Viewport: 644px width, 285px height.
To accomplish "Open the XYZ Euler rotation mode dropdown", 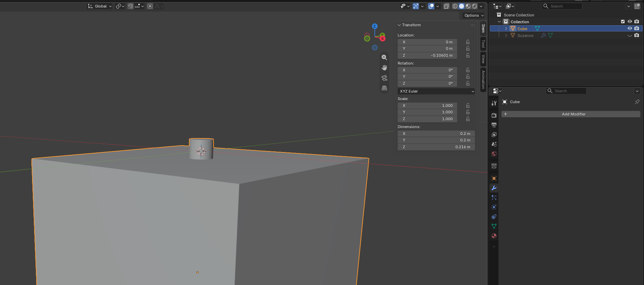I will pyautogui.click(x=436, y=91).
